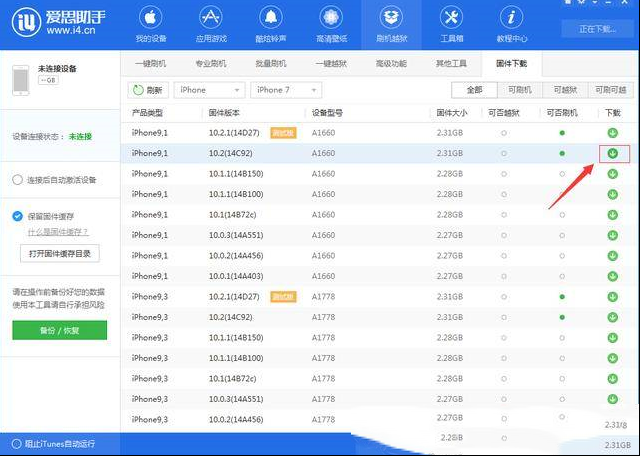Download firmware 10.1.1(14B150) for A1660
Image resolution: width=640 pixels, height=456 pixels.
612,174
